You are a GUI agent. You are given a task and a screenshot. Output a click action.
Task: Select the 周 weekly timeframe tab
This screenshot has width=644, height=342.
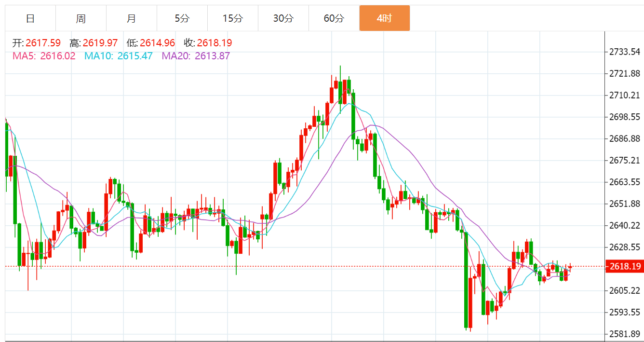click(x=81, y=18)
